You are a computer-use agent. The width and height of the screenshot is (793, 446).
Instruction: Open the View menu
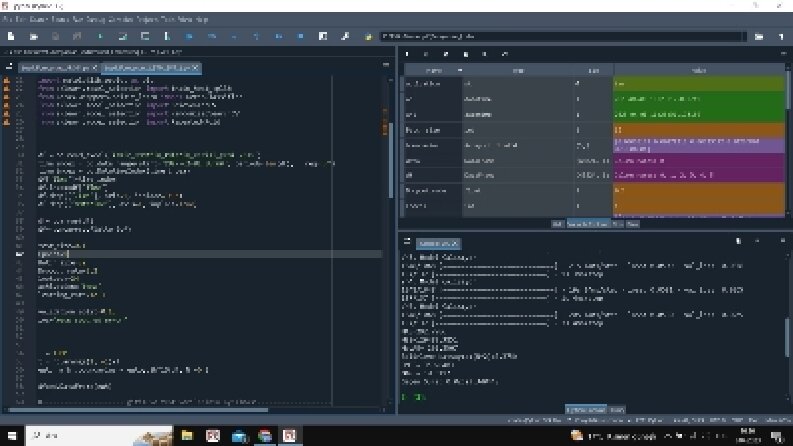coord(185,19)
